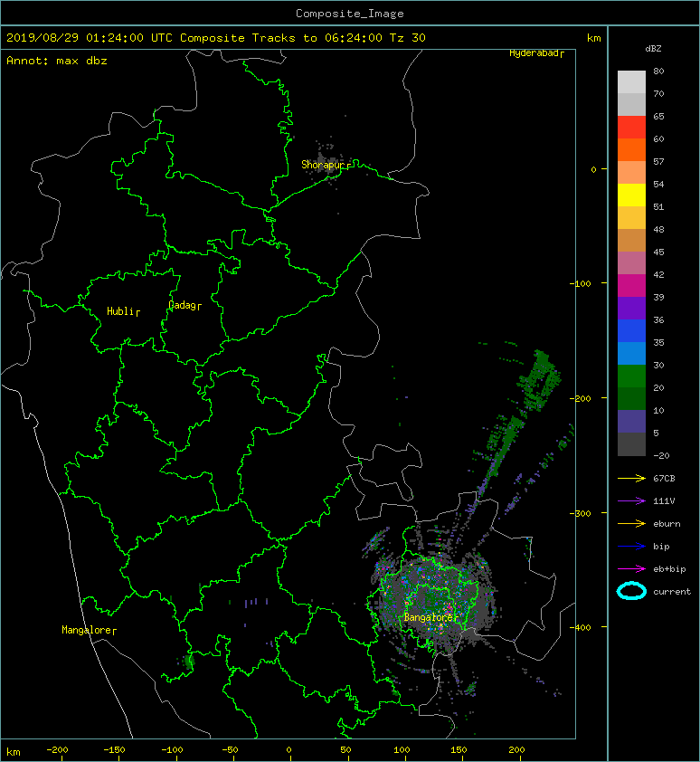
Task: Click the -100 tick on vertical axis
Action: click(581, 283)
